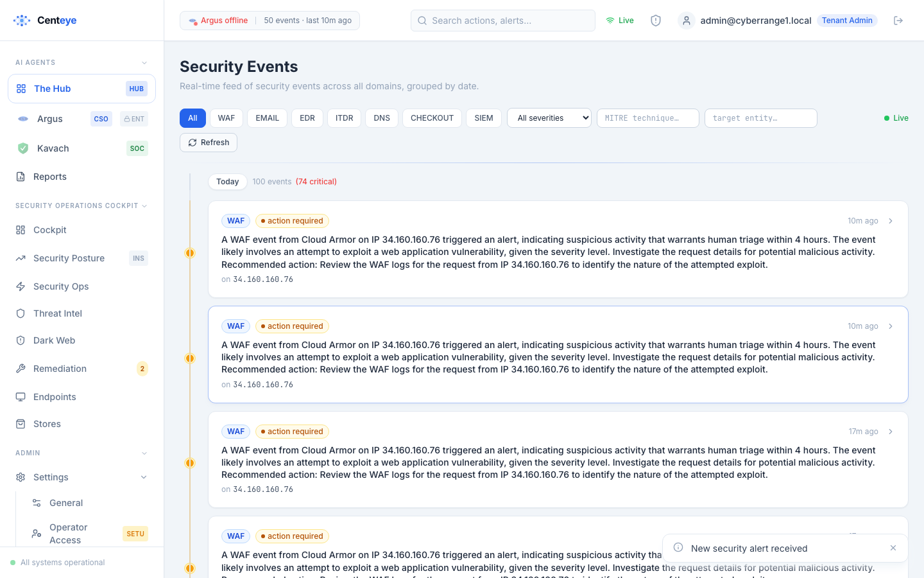924x578 pixels.
Task: Click All systems operational status
Action: (58, 563)
